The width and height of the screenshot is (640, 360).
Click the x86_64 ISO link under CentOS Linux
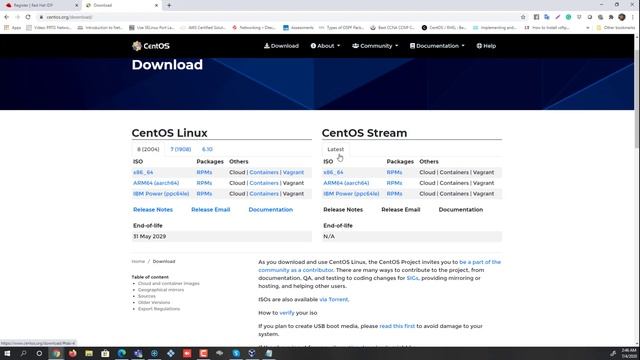point(143,172)
